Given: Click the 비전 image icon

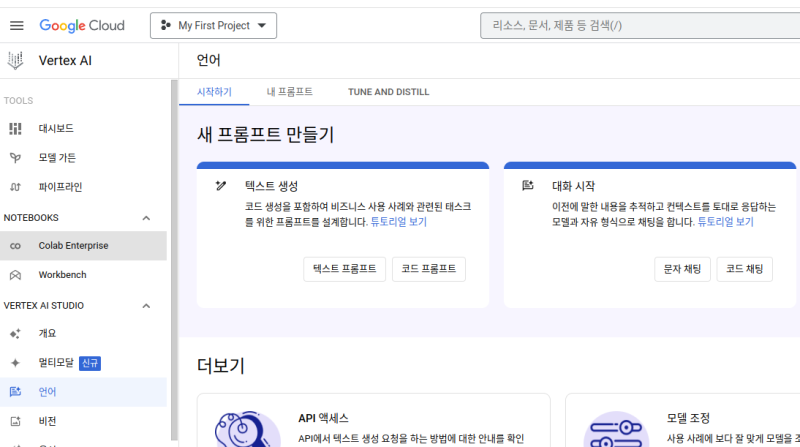Looking at the screenshot, I should [x=15, y=421].
